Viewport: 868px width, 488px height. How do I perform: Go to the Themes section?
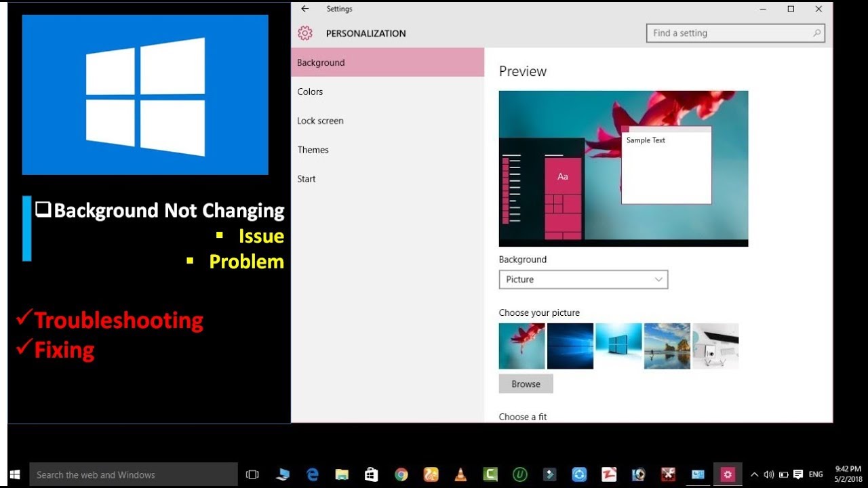[x=313, y=150]
